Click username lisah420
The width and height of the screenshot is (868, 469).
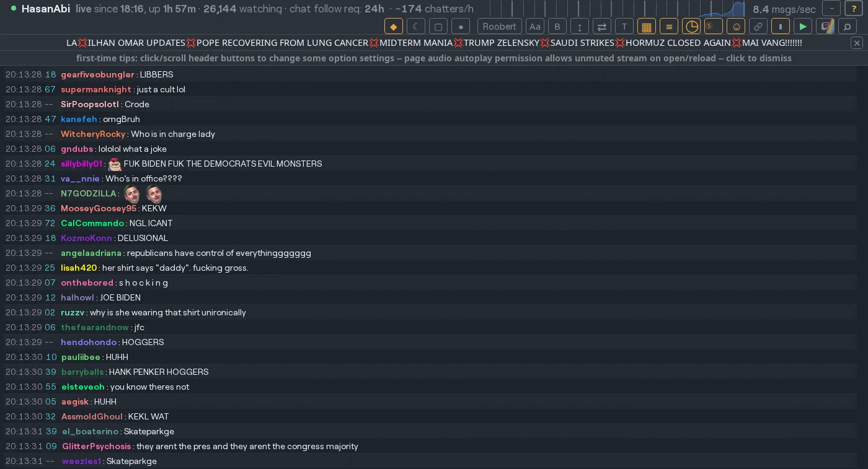(x=79, y=268)
